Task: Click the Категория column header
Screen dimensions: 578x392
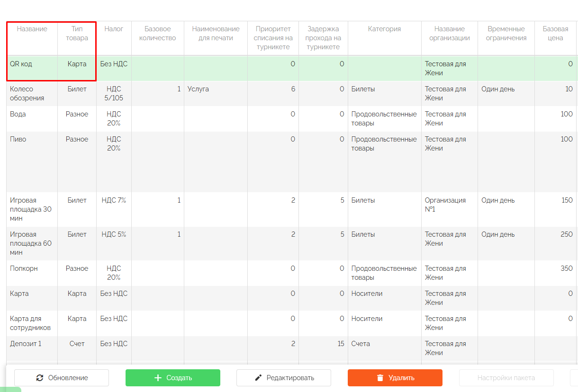Action: 384,29
